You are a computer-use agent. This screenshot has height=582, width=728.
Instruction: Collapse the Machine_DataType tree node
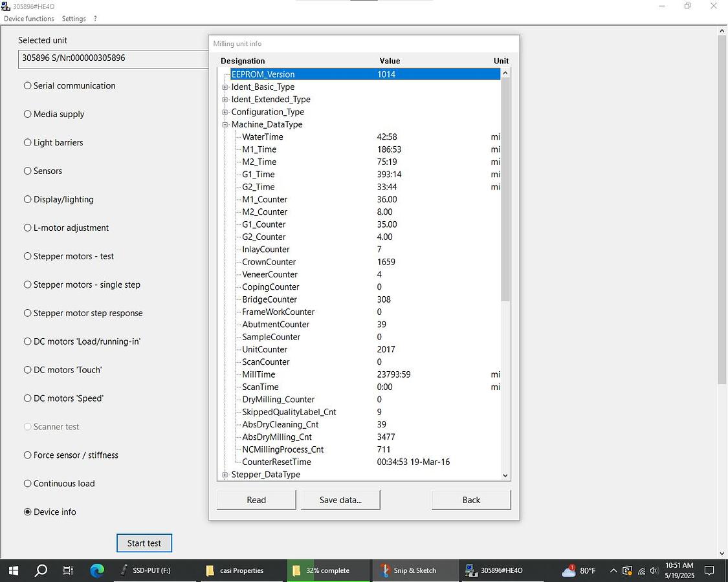click(x=225, y=125)
